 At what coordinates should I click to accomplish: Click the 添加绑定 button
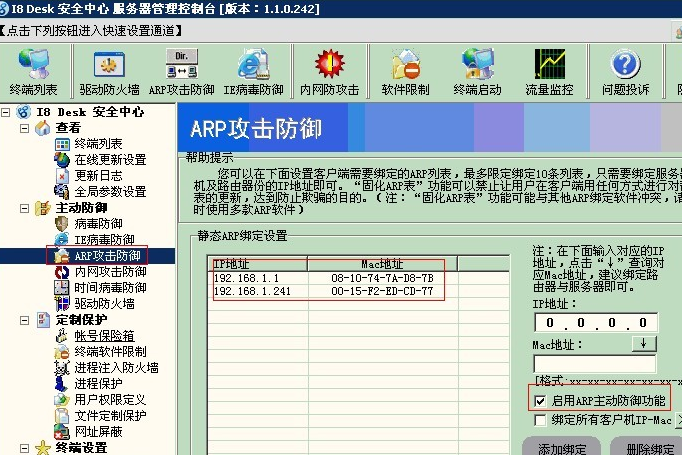coord(562,447)
